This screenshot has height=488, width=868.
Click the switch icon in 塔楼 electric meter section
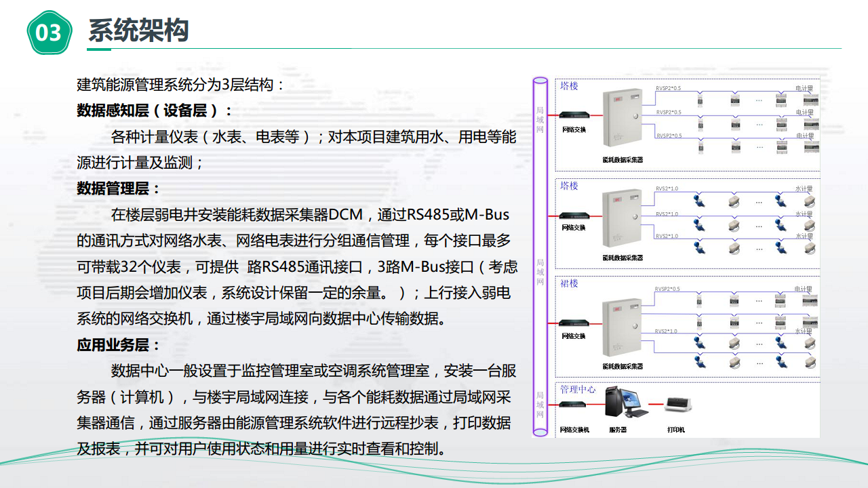click(x=574, y=117)
